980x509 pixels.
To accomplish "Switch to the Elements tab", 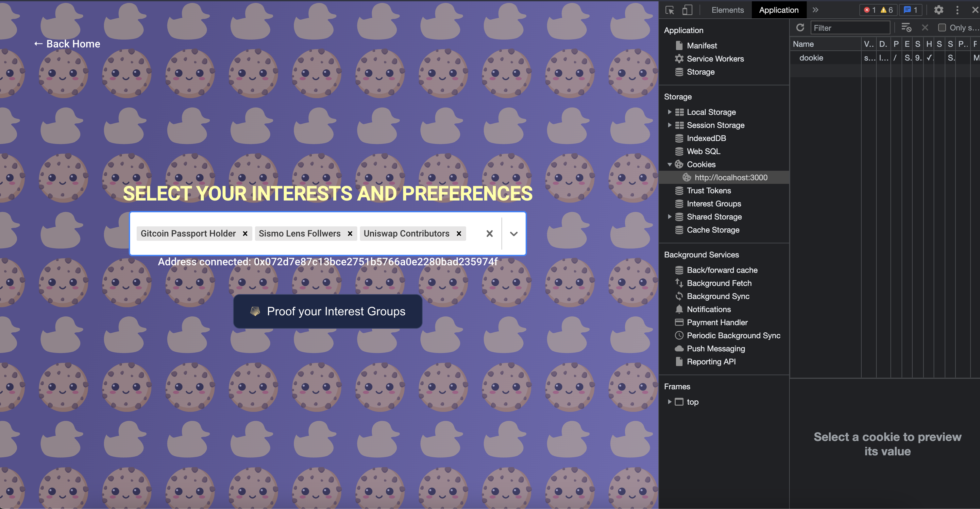I will coord(727,10).
